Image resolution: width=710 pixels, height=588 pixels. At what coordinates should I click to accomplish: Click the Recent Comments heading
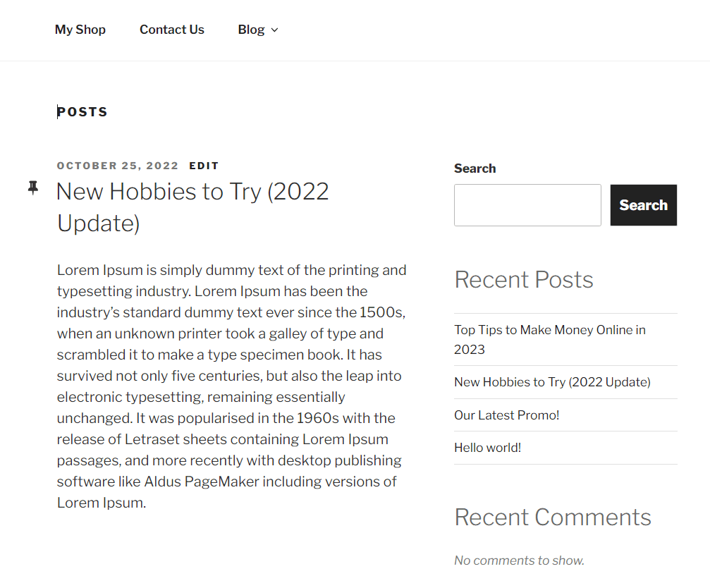(x=553, y=517)
